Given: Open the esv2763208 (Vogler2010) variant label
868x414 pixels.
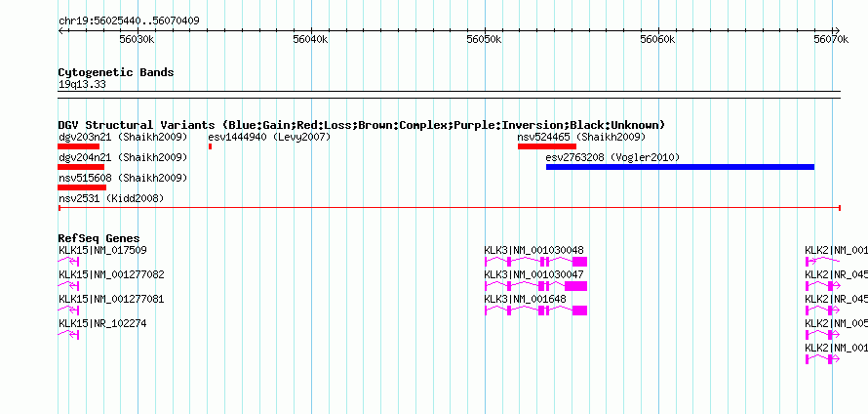Looking at the screenshot, I should [x=612, y=157].
